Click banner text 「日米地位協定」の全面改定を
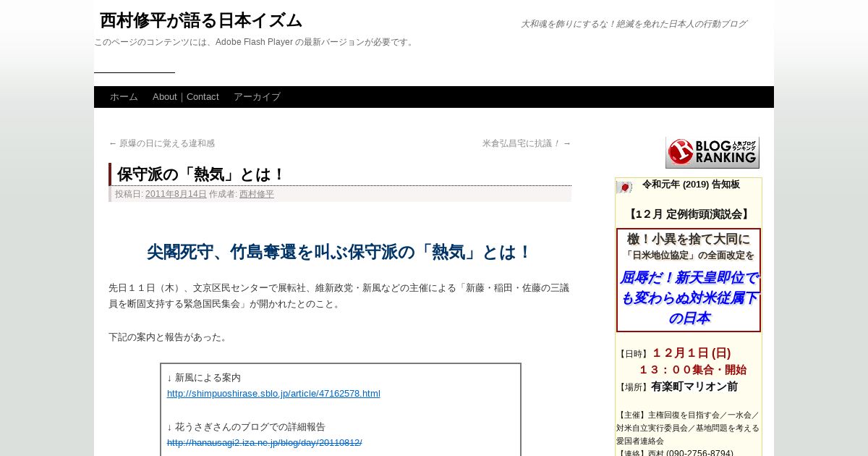The width and height of the screenshot is (868, 456). click(689, 256)
